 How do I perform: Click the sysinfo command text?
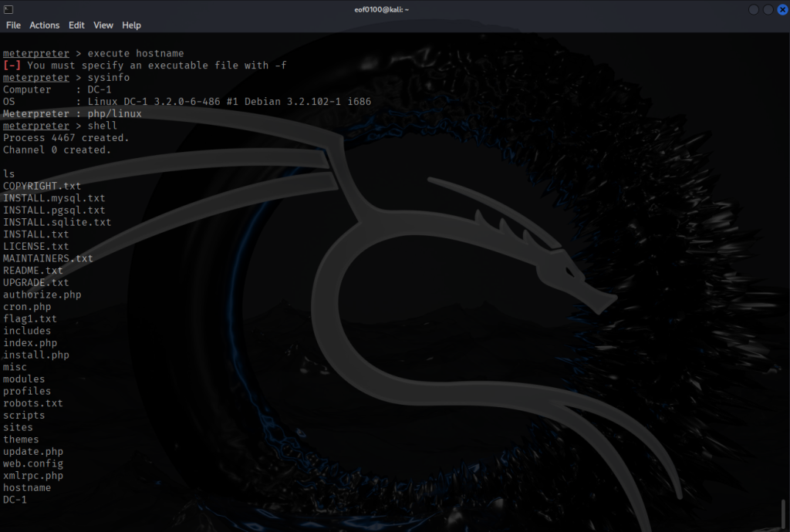point(109,78)
